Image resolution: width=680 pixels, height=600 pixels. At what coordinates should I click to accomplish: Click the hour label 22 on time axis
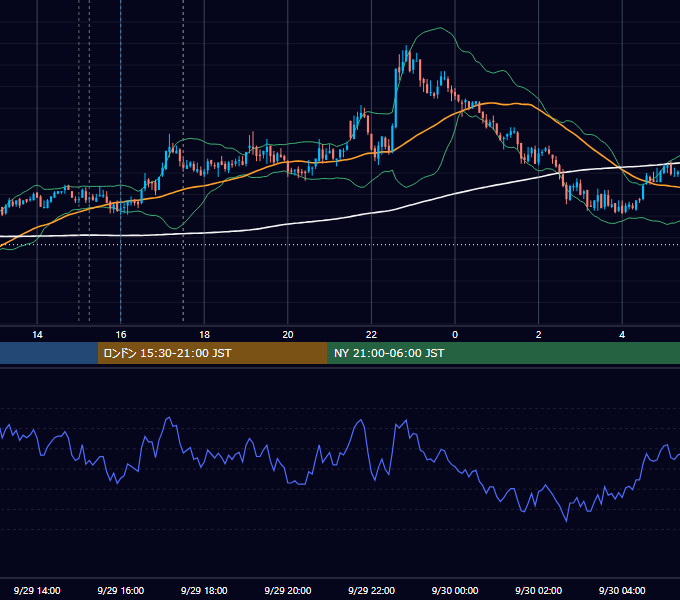371,335
